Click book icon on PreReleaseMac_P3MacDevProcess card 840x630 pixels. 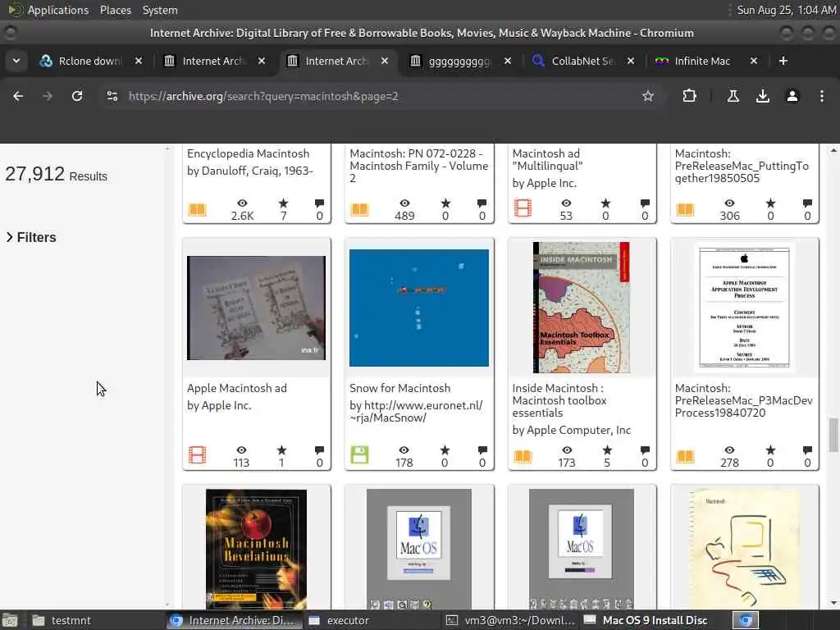pyautogui.click(x=685, y=456)
